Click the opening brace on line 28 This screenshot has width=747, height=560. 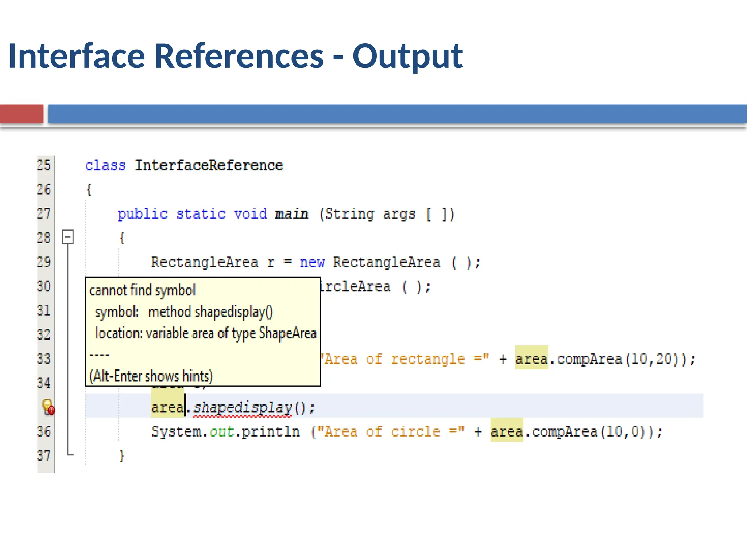(x=122, y=238)
